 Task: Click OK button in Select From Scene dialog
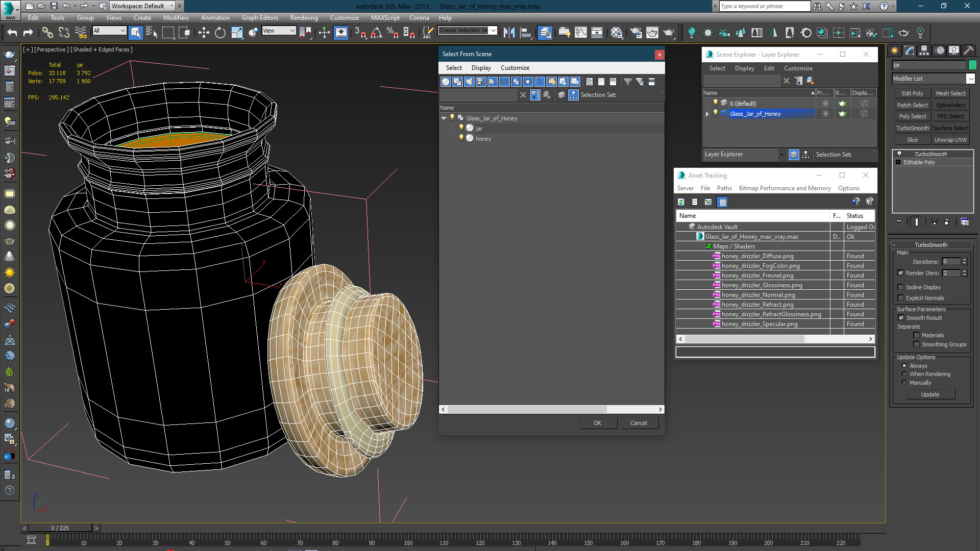[596, 422]
